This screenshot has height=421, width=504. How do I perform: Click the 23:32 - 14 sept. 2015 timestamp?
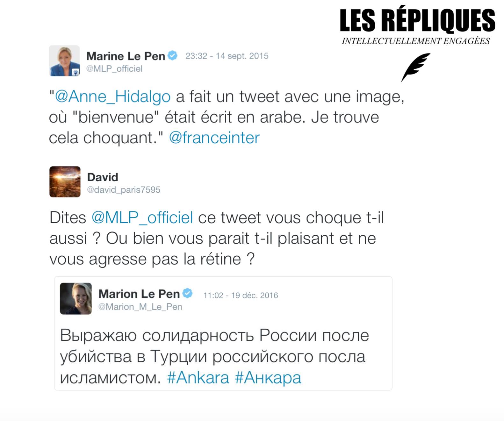point(227,56)
